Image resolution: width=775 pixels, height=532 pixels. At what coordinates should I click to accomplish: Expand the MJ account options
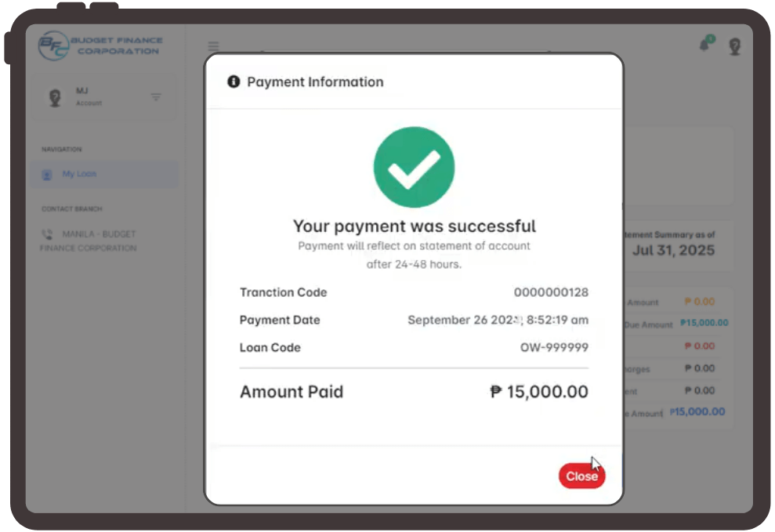coord(156,97)
